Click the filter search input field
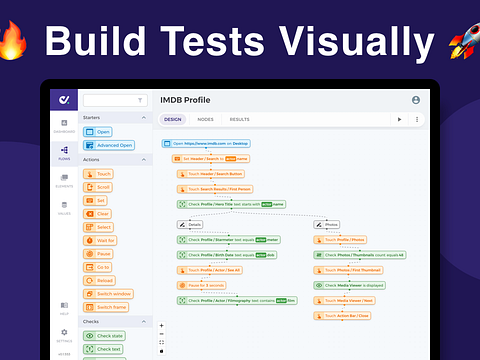The image size is (480, 360). tap(115, 100)
